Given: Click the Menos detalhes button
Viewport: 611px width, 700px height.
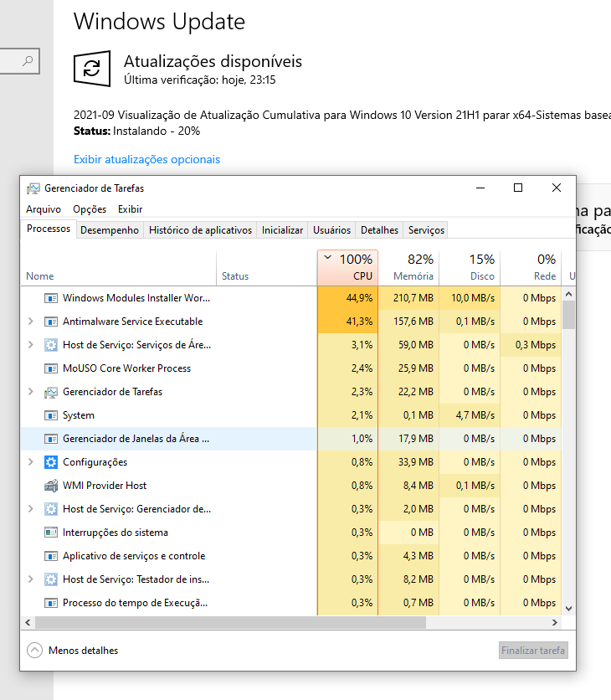Looking at the screenshot, I should point(72,651).
